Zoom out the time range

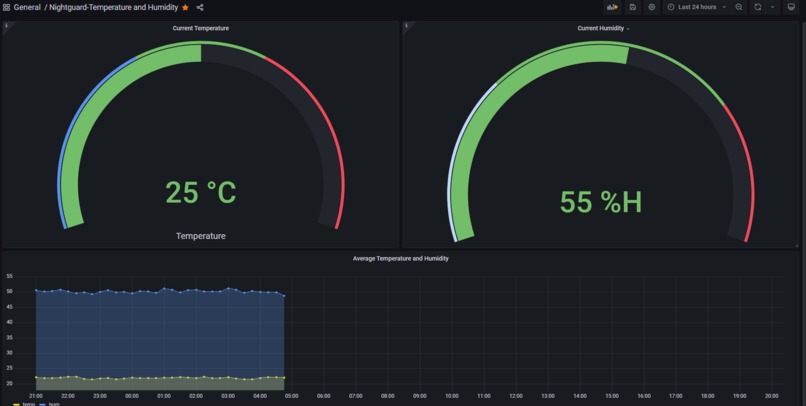739,7
